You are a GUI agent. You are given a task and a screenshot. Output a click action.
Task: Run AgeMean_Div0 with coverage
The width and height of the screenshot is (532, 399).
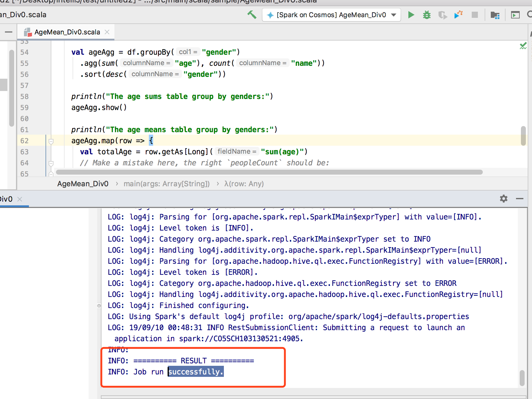coord(443,14)
